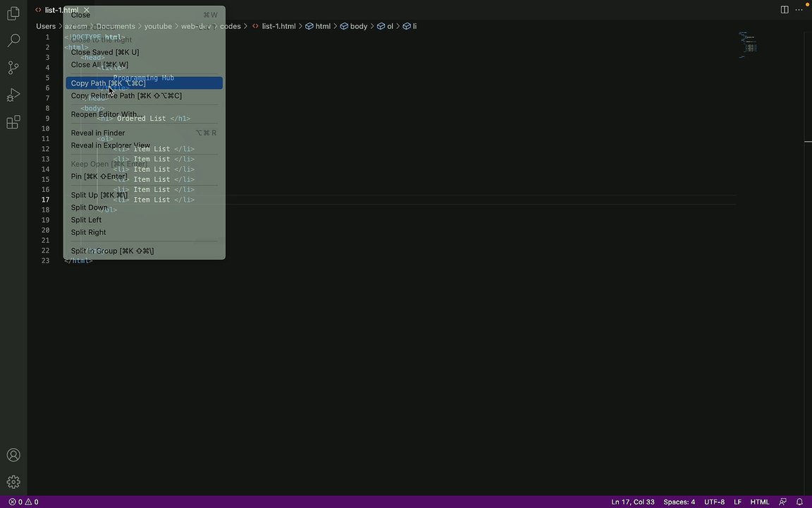Select Split Right in the context menu

point(88,232)
